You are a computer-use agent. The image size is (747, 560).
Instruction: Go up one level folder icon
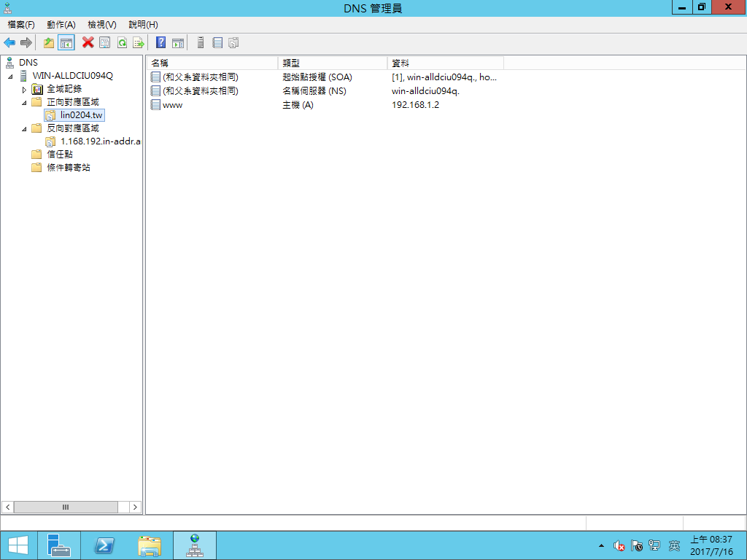click(x=49, y=43)
